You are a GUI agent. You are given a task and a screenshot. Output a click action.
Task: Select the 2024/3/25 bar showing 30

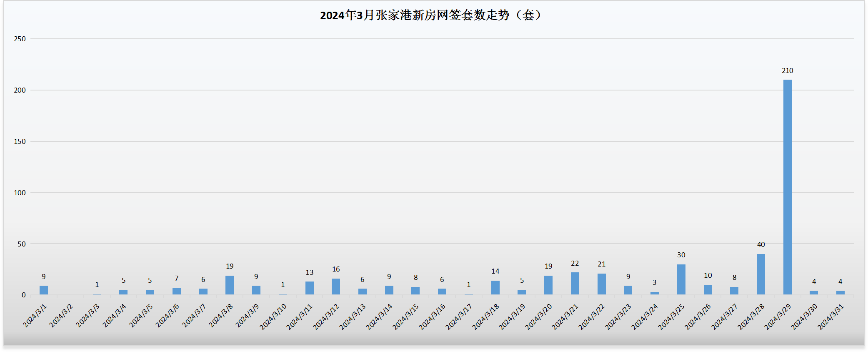(681, 279)
